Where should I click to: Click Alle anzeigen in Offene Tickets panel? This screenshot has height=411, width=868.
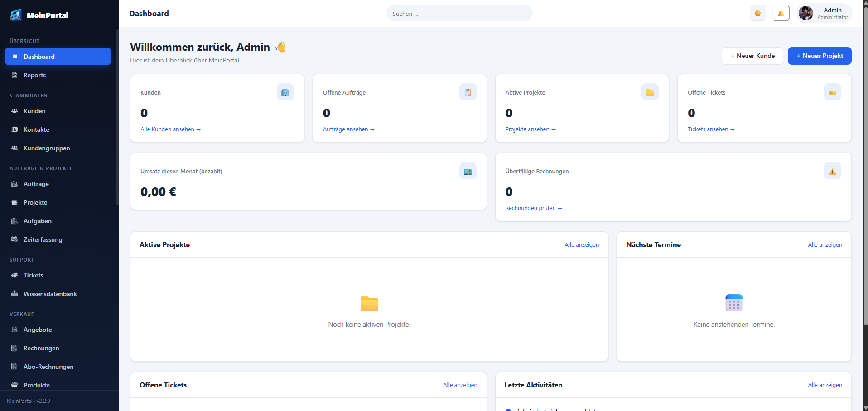coord(460,385)
